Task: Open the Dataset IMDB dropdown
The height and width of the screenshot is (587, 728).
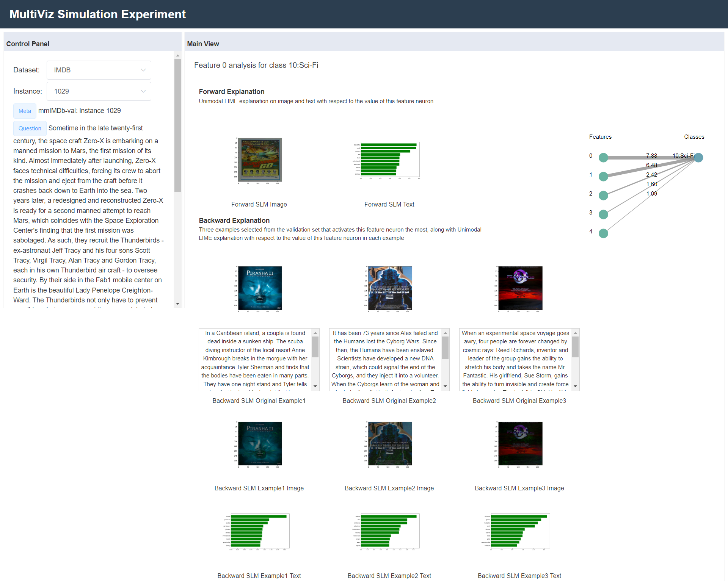Action: pyautogui.click(x=99, y=70)
